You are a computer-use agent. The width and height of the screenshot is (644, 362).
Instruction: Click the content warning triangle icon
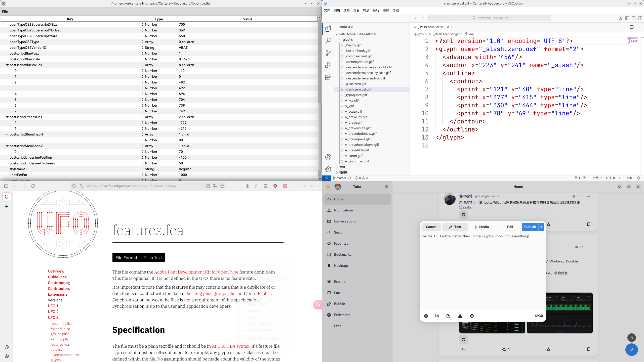coord(460,316)
